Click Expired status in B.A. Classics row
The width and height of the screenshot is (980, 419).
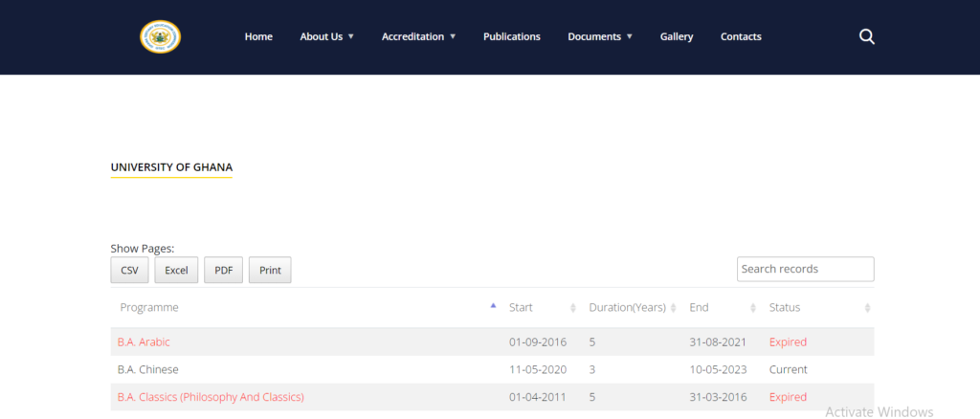[789, 397]
